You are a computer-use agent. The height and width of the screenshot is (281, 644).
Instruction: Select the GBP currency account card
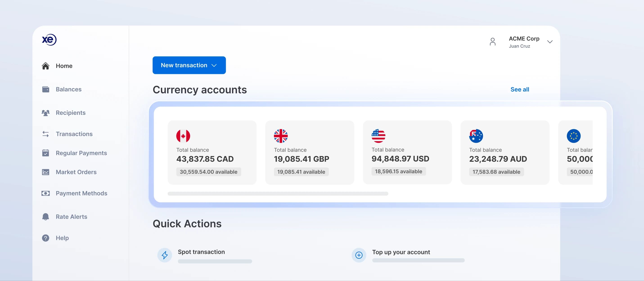[x=309, y=153]
